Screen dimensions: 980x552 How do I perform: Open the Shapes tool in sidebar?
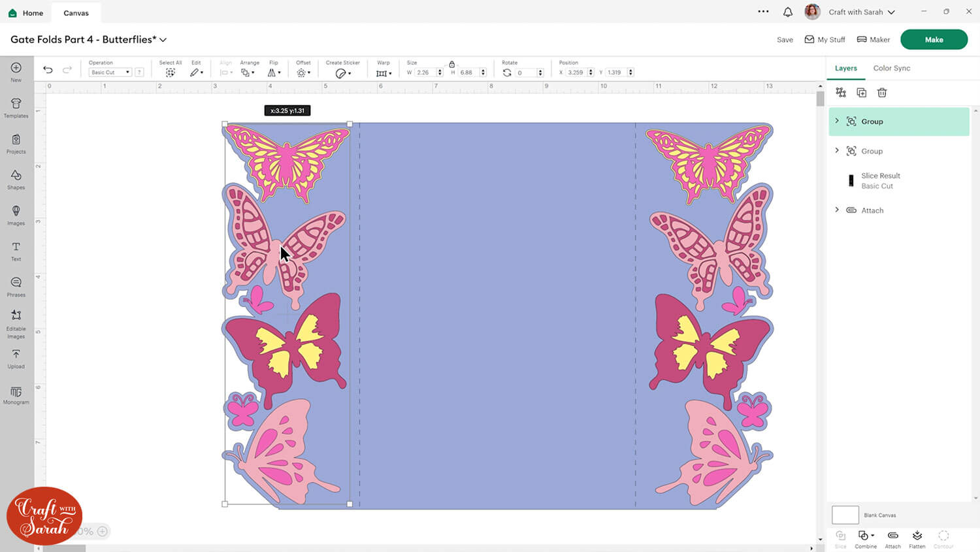(16, 179)
